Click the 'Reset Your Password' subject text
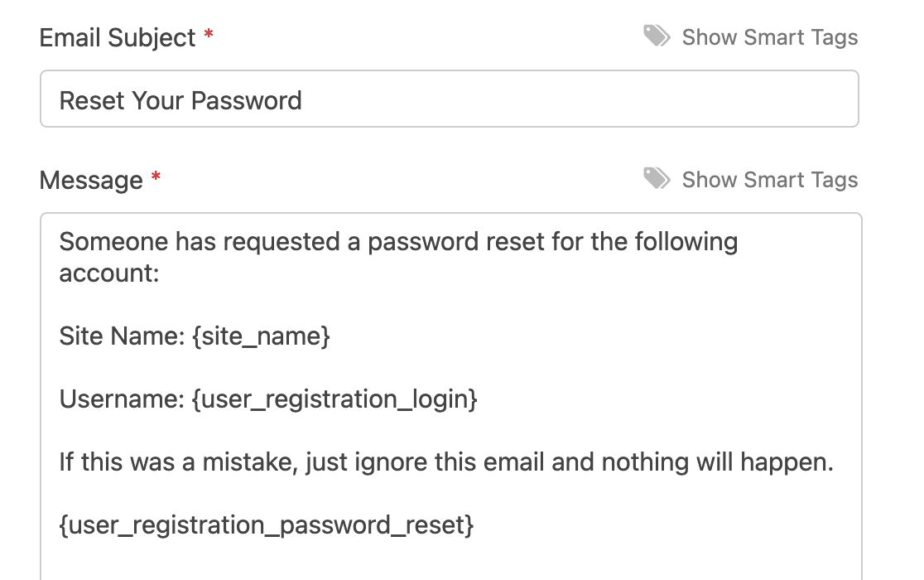 [180, 101]
